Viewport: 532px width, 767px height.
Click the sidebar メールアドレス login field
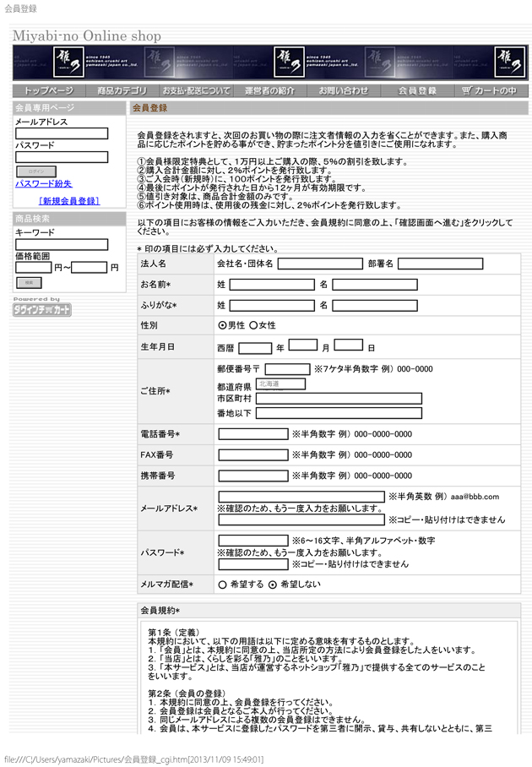point(62,133)
